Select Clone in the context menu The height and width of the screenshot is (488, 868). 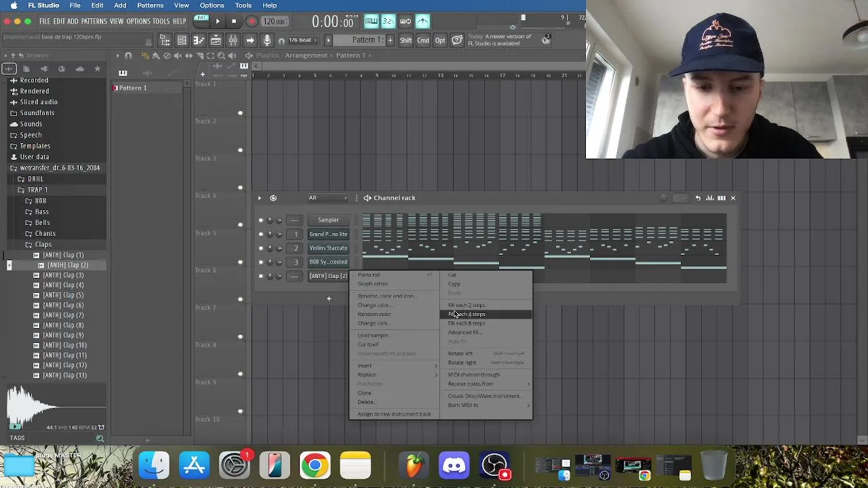365,394
